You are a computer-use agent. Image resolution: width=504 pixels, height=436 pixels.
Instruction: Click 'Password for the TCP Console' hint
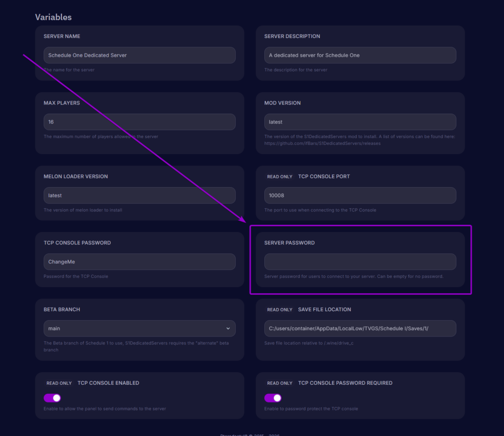(76, 276)
